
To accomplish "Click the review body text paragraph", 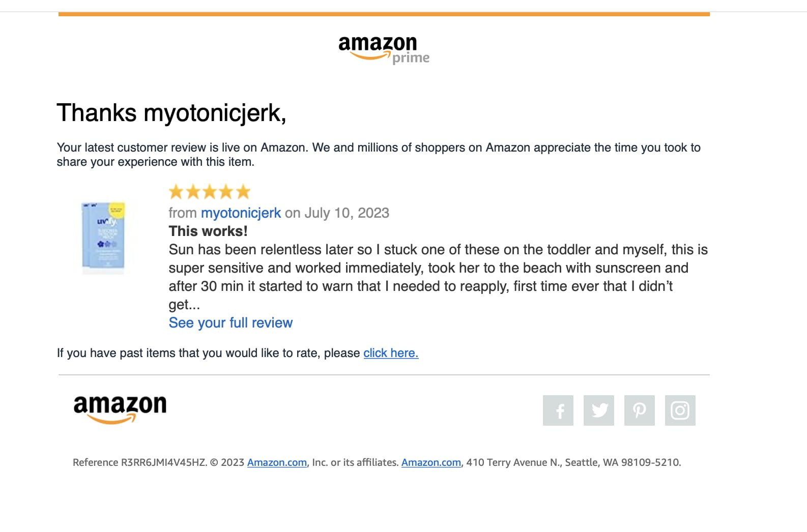I will click(438, 277).
